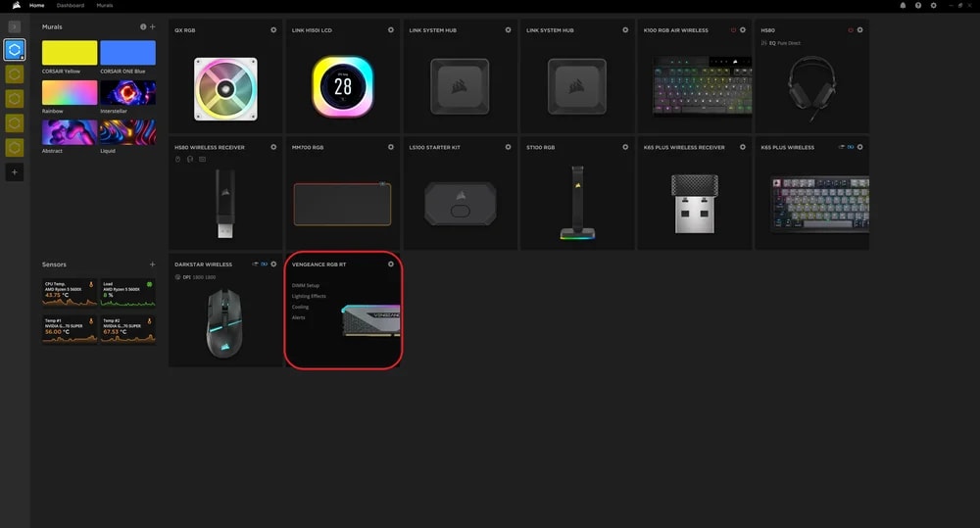Screen dimensions: 980x528
Task: Click the Murals info icon
Action: [x=143, y=26]
